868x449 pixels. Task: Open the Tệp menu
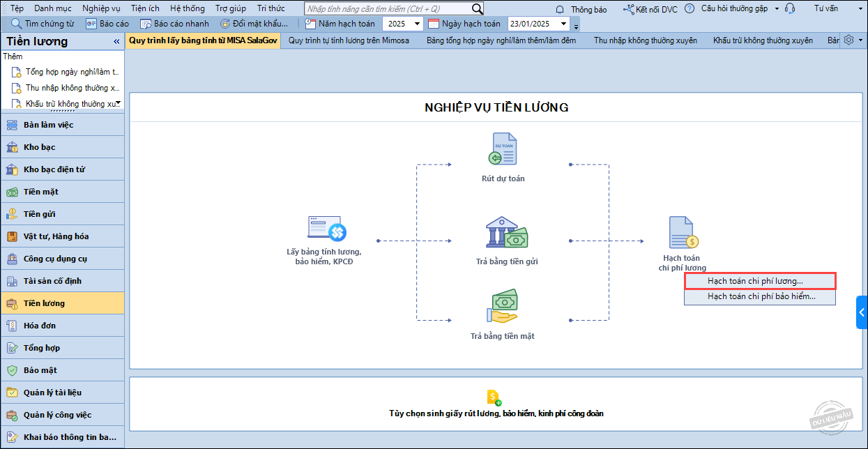click(17, 8)
